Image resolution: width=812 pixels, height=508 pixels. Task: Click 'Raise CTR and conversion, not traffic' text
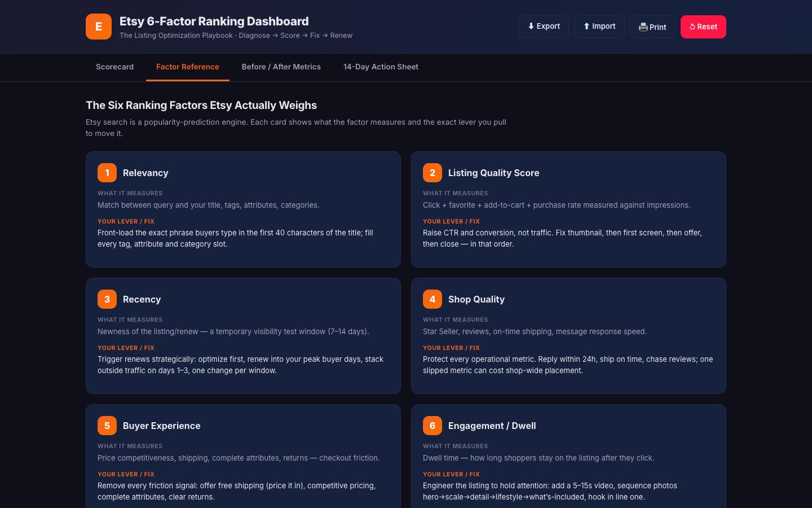pos(562,238)
